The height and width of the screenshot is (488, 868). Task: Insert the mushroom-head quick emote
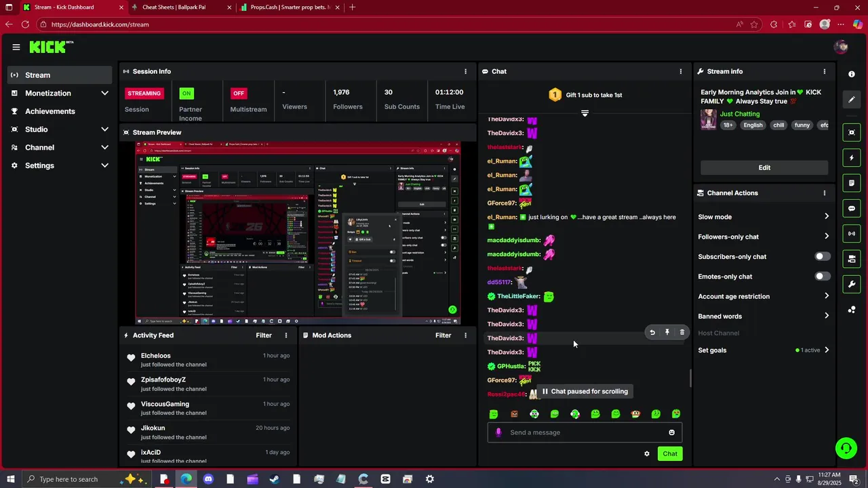click(x=635, y=414)
